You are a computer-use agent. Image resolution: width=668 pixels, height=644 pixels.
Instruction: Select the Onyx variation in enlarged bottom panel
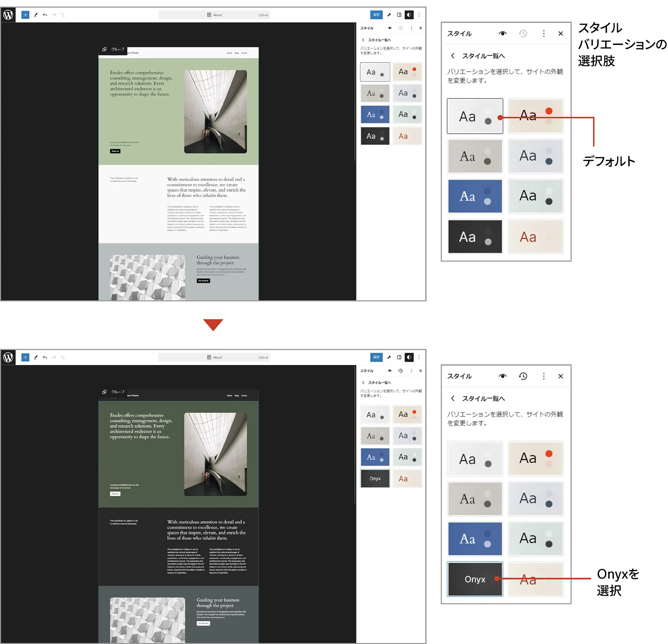pos(475,579)
